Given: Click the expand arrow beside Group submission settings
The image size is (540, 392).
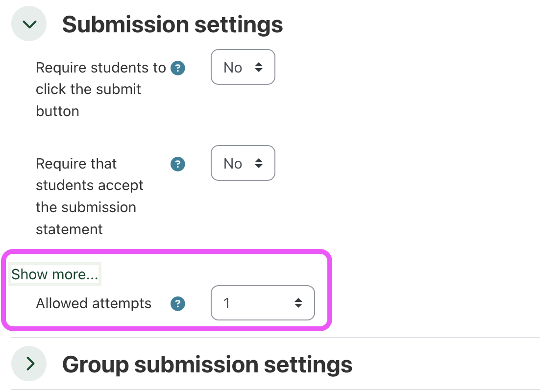Looking at the screenshot, I should click(28, 364).
